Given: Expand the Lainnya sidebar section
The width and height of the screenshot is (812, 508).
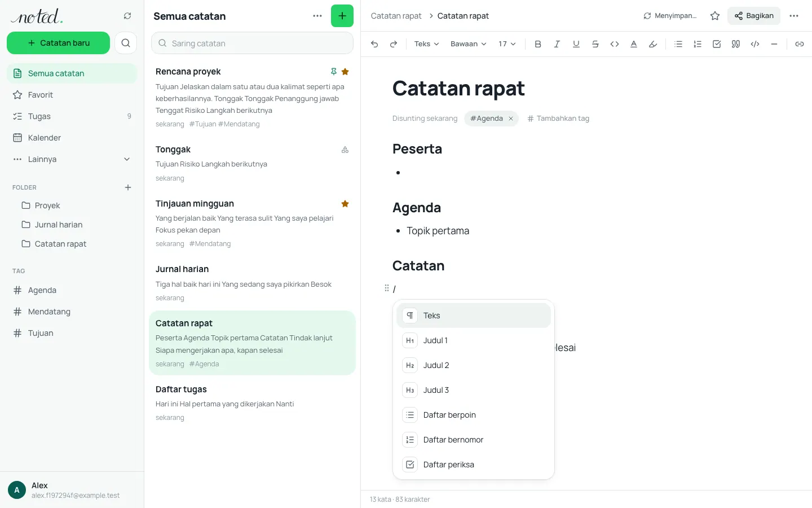Looking at the screenshot, I should click(72, 159).
